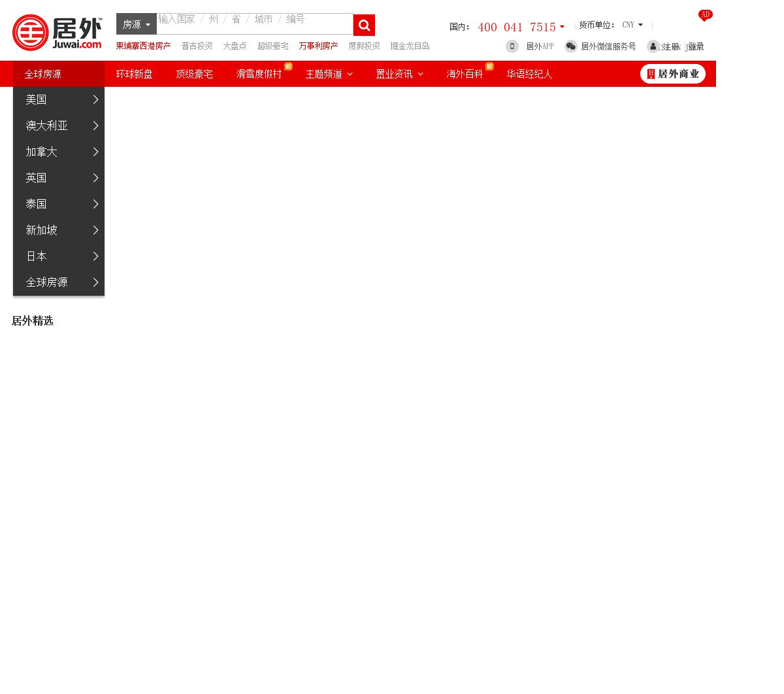Expand the 加拿大 sidebar category
Image resolution: width=784 pixels, height=694 pixels.
pos(59,152)
